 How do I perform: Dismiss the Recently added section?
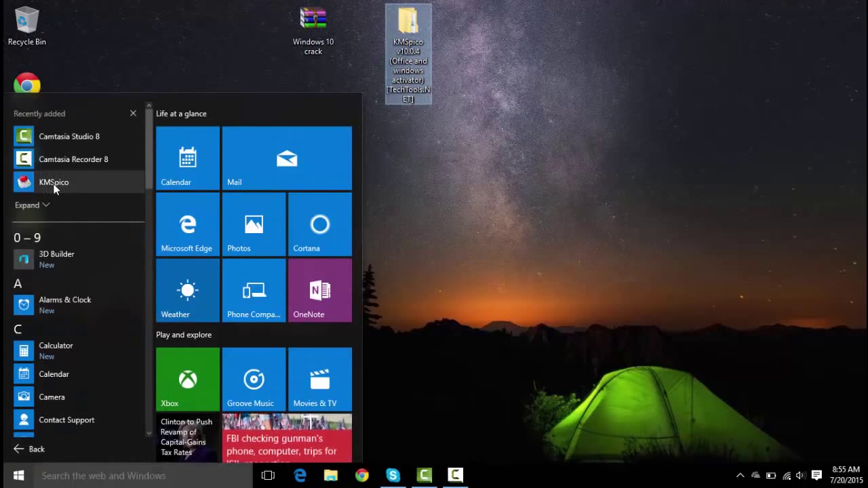coord(133,113)
